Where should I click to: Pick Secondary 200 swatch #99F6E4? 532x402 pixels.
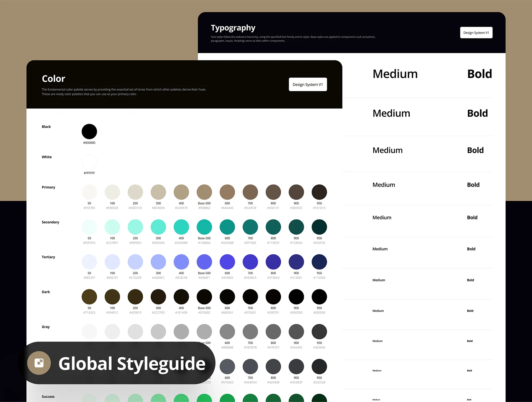tap(135, 227)
